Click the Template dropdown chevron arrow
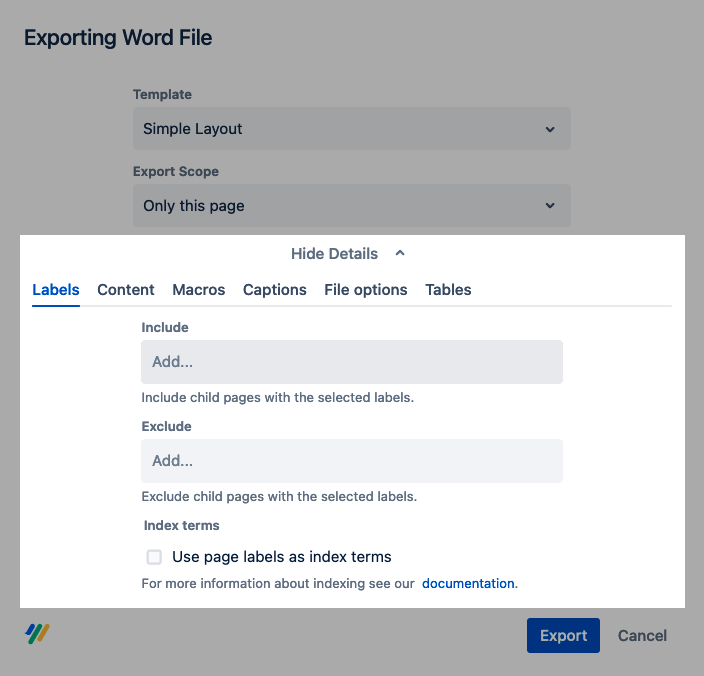Image resolution: width=704 pixels, height=676 pixels. pos(550,129)
